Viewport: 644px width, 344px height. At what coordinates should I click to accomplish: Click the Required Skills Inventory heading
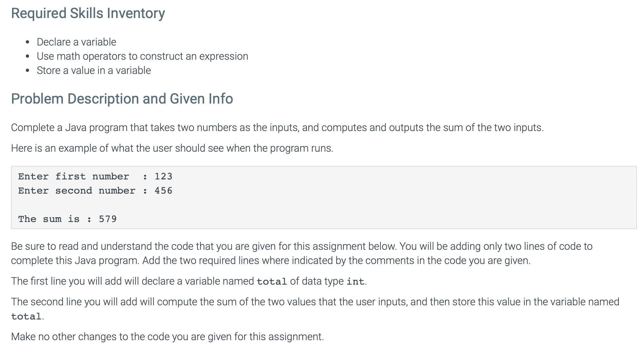[88, 14]
